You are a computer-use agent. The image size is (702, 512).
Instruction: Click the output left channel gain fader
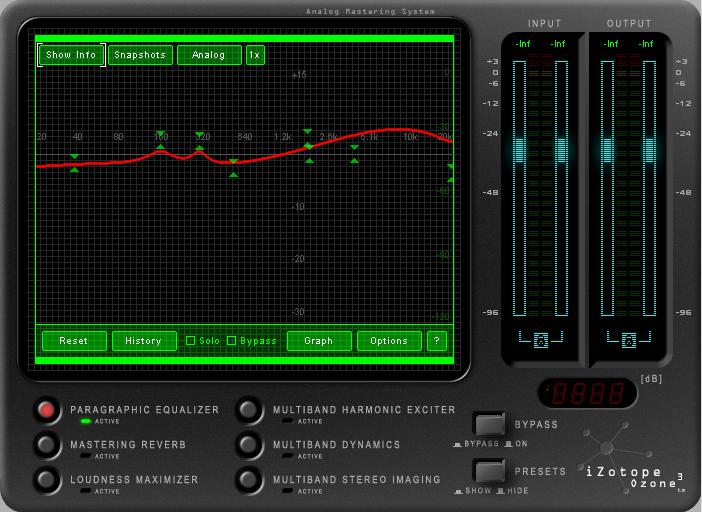[x=608, y=150]
